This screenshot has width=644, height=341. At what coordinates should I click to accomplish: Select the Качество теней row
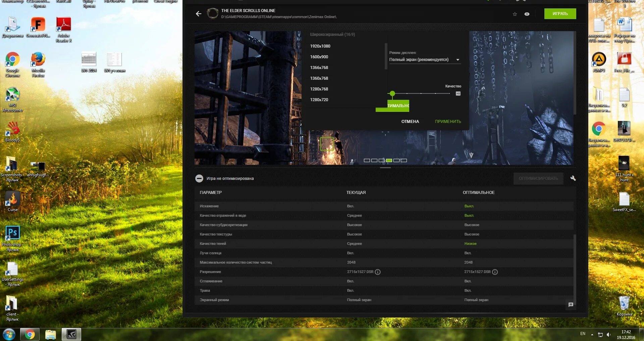point(384,244)
